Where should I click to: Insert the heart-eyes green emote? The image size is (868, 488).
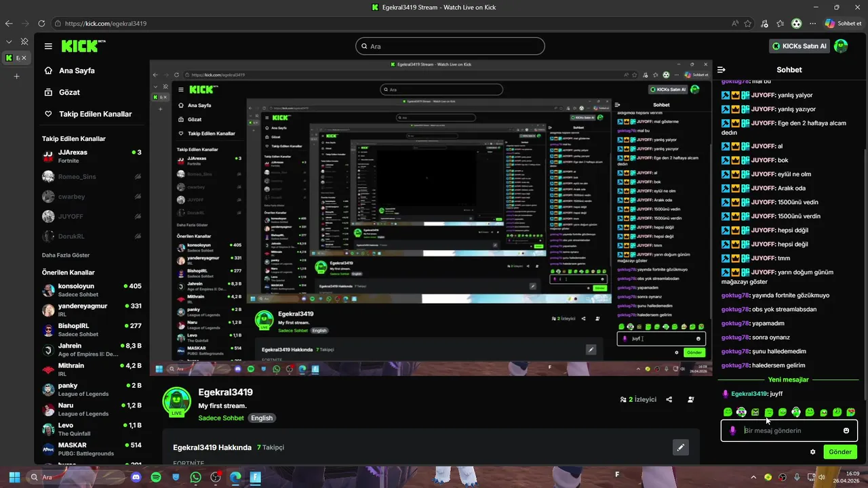[851, 412]
